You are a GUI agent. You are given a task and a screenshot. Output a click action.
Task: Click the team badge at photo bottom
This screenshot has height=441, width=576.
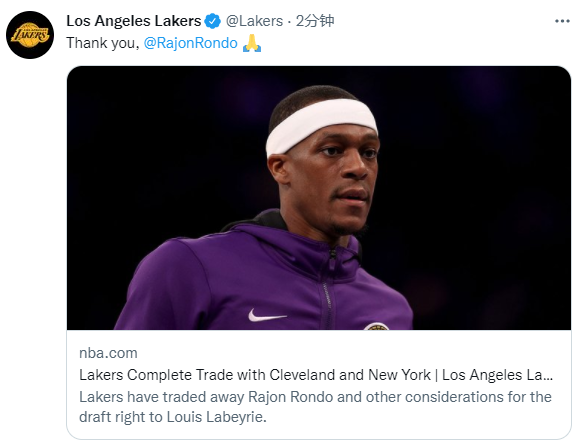click(376, 326)
